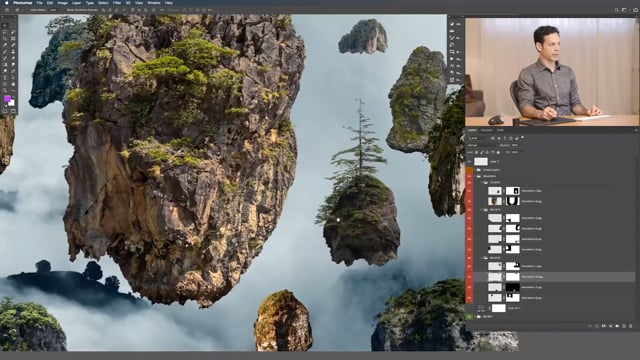Open the workspace switcher icon
This screenshot has width=640, height=360.
[x=624, y=10]
